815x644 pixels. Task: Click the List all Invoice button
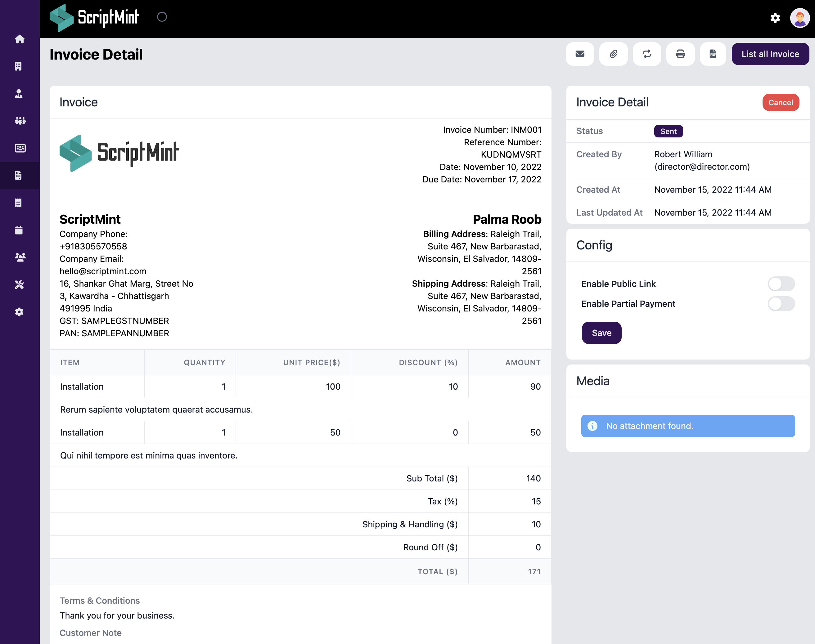tap(771, 54)
